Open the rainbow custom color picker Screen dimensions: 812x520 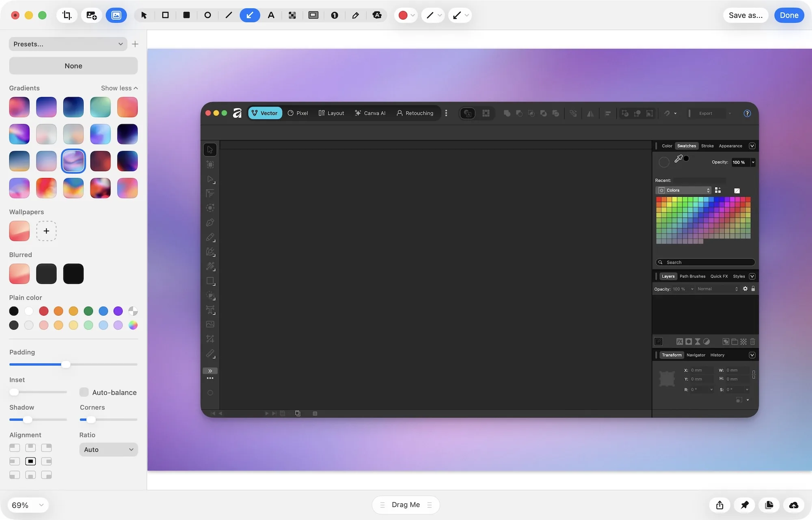(x=133, y=325)
